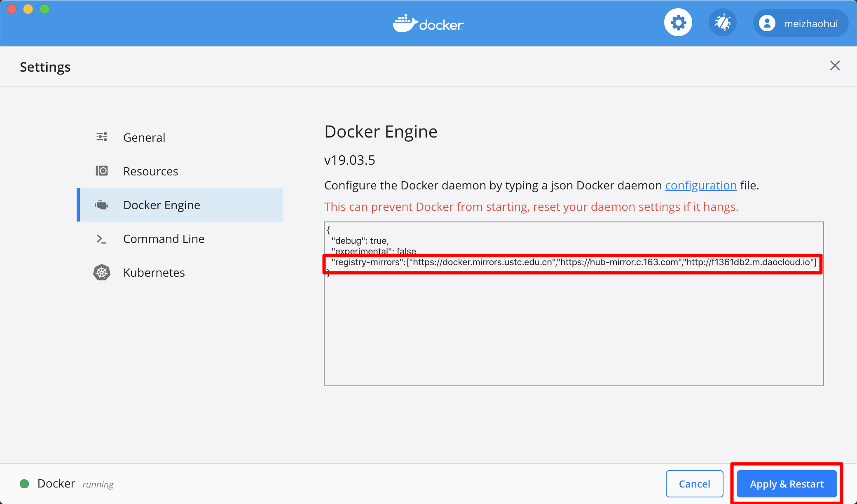Open settings via the gear icon
The image size is (857, 504).
point(678,23)
